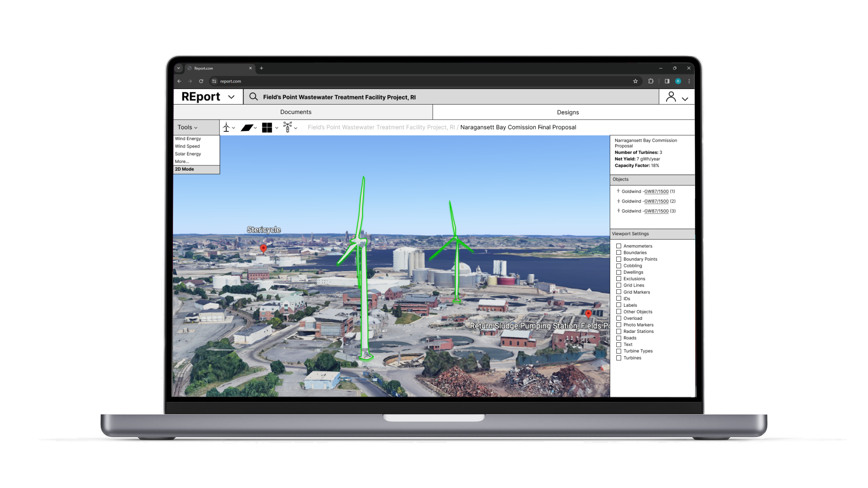Bookmark the page with star icon
Image resolution: width=868 pixels, height=488 pixels.
pyautogui.click(x=635, y=81)
